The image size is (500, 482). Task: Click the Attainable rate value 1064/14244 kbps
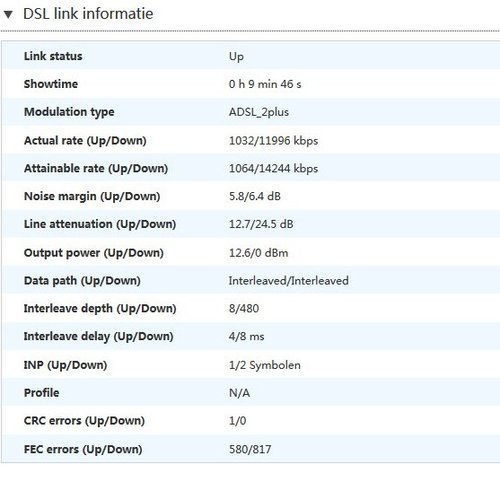[273, 168]
